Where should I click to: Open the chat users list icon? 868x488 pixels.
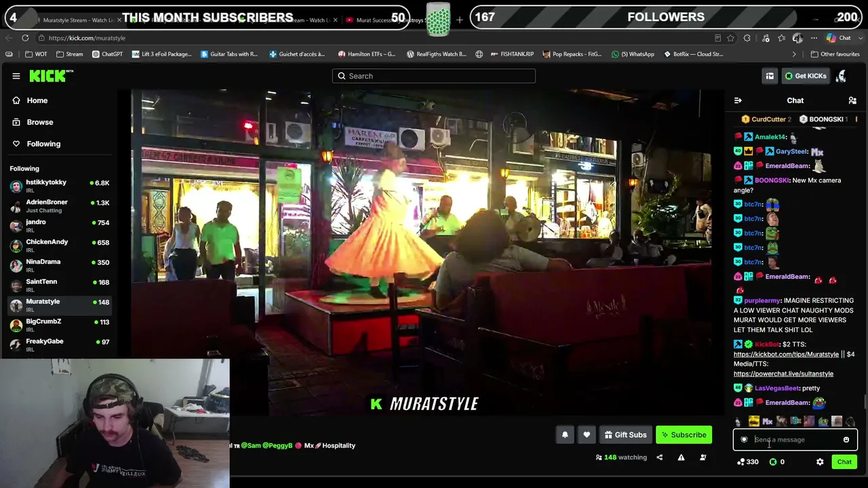[852, 100]
